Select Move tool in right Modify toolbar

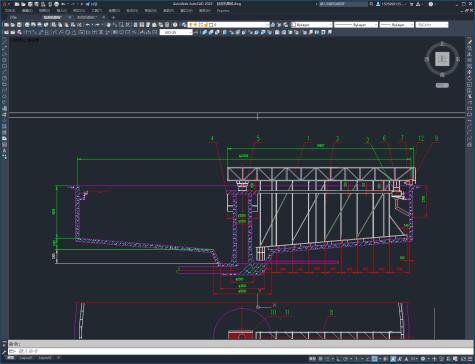click(470, 72)
